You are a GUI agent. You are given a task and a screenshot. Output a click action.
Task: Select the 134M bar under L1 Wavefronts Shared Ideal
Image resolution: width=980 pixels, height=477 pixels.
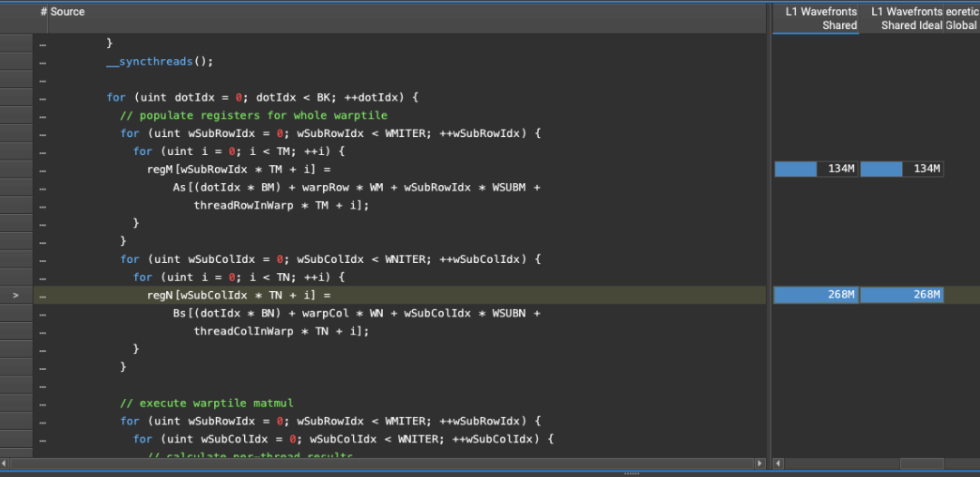click(901, 170)
